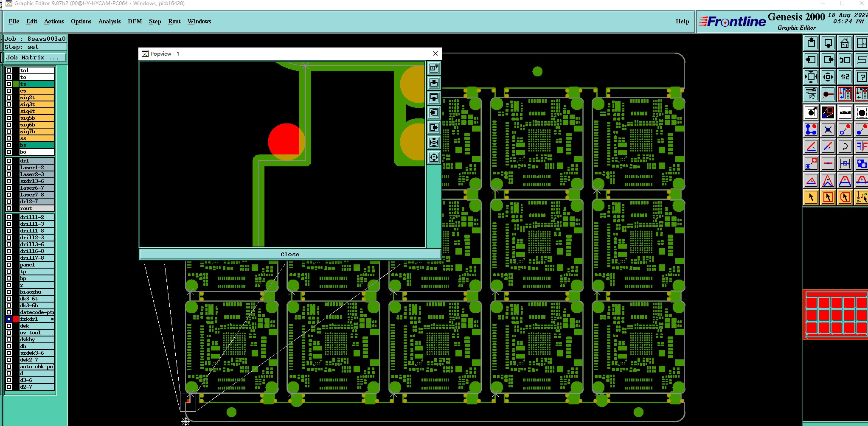The height and width of the screenshot is (426, 868).
Task: Open the File menu
Action: (14, 21)
